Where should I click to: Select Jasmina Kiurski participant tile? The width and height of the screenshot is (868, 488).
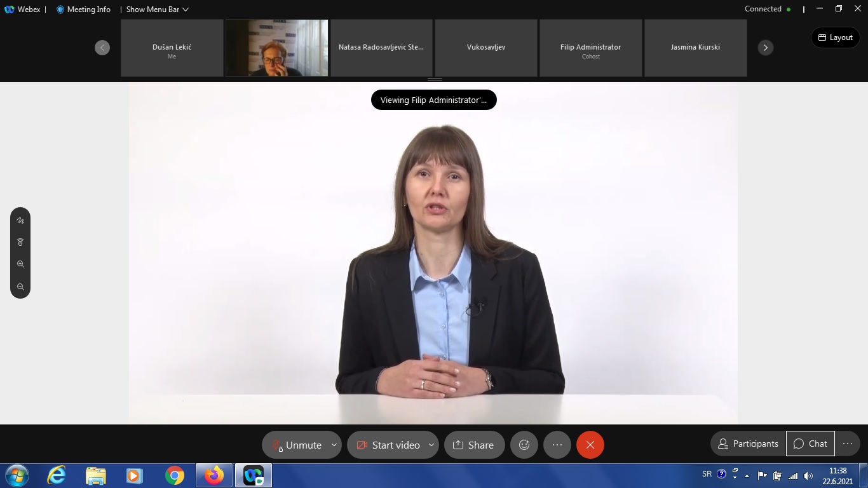(696, 48)
